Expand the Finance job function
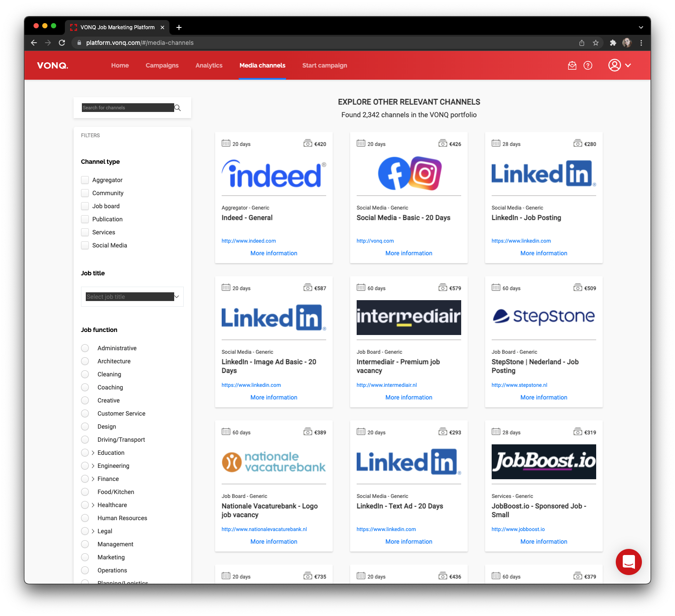The width and height of the screenshot is (675, 616). click(93, 479)
